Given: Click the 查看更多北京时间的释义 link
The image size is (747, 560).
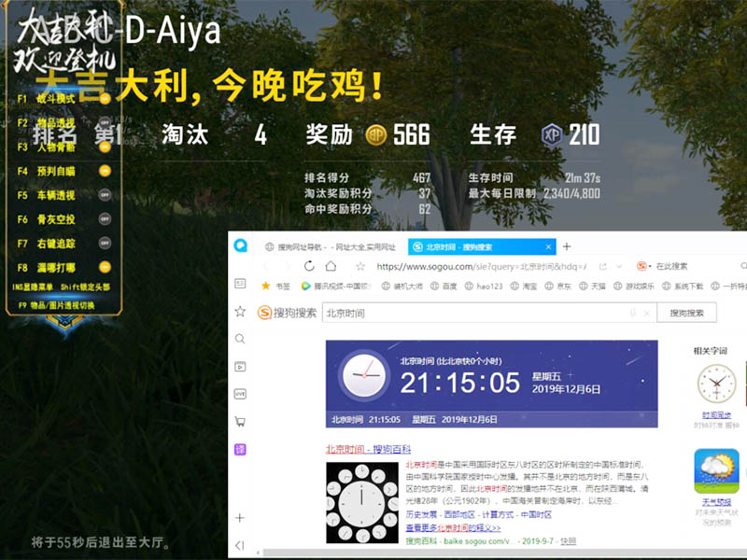Looking at the screenshot, I should pyautogui.click(x=453, y=527).
